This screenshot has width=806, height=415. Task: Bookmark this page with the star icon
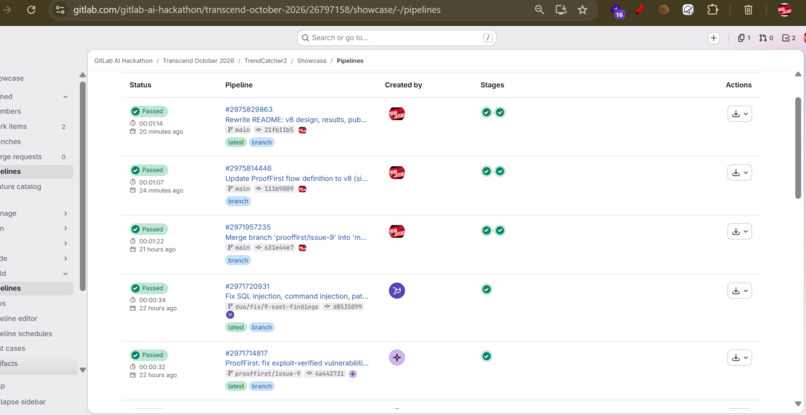point(582,10)
